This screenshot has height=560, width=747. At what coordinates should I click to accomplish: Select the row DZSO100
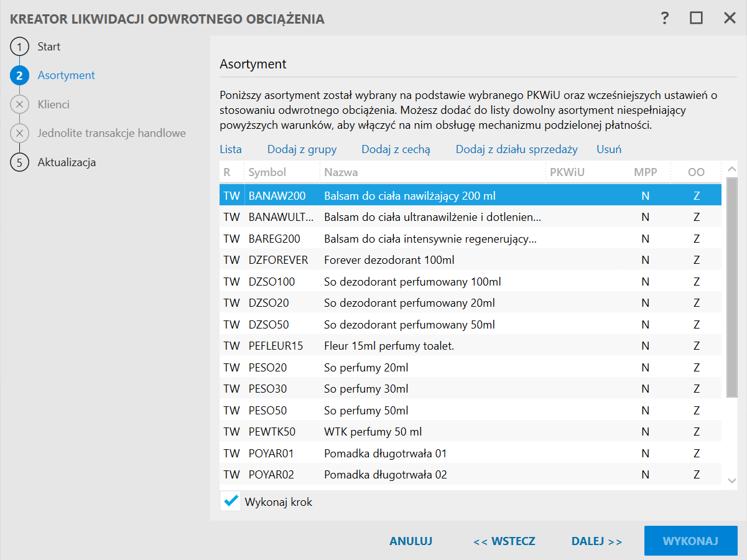click(x=470, y=281)
